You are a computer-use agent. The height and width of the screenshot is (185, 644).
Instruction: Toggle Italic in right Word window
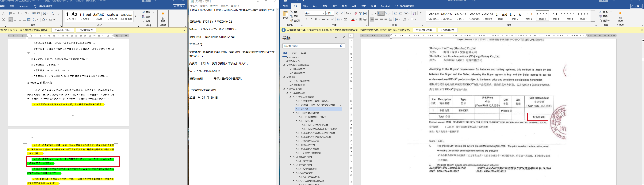(311, 19)
